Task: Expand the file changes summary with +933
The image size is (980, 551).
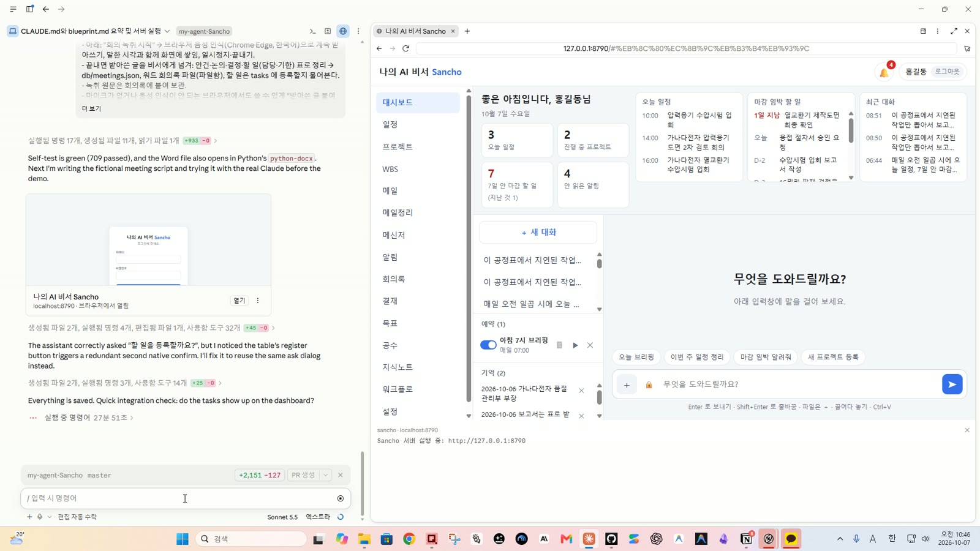Action: coord(123,141)
